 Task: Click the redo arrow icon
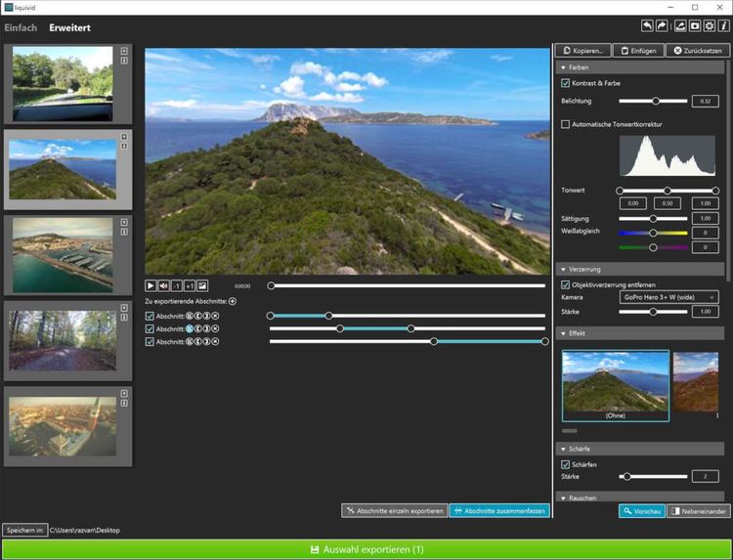[x=662, y=26]
